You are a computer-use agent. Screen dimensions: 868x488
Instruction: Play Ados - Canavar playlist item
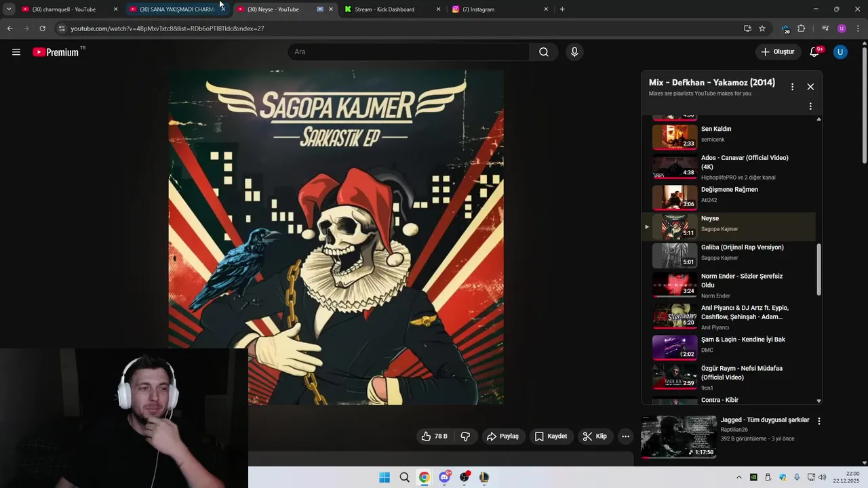[729, 167]
